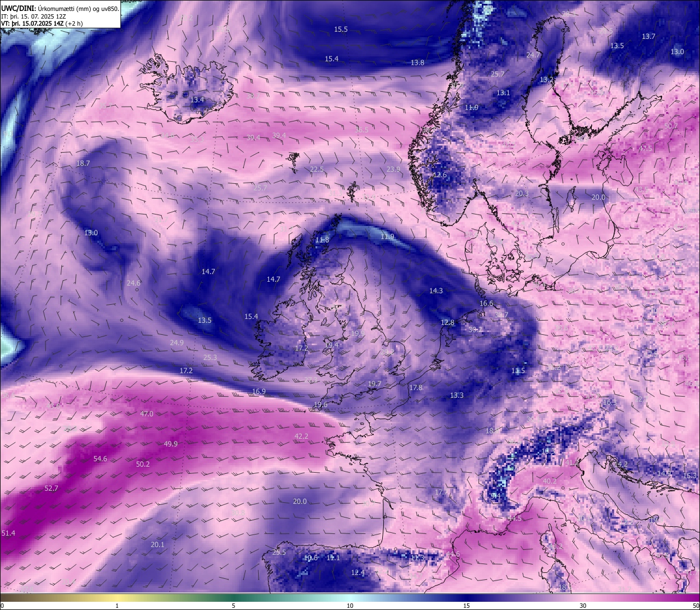
Task: Click the 50.7 value label
Action: coord(670,126)
